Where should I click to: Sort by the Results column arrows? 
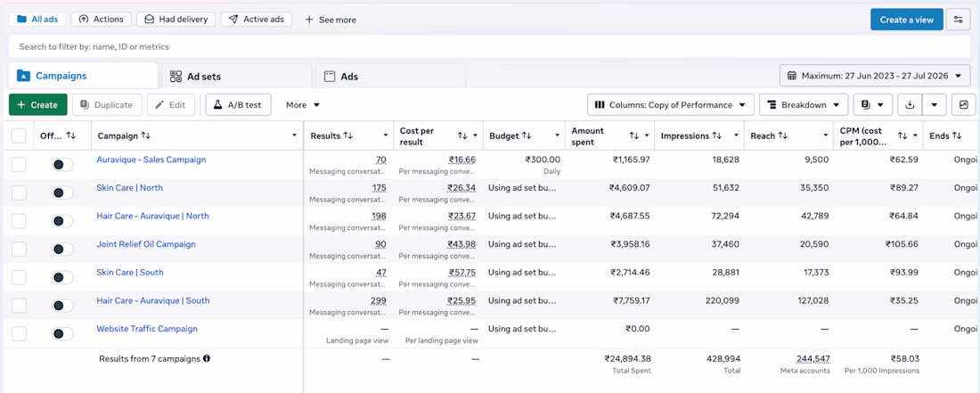[x=348, y=135]
